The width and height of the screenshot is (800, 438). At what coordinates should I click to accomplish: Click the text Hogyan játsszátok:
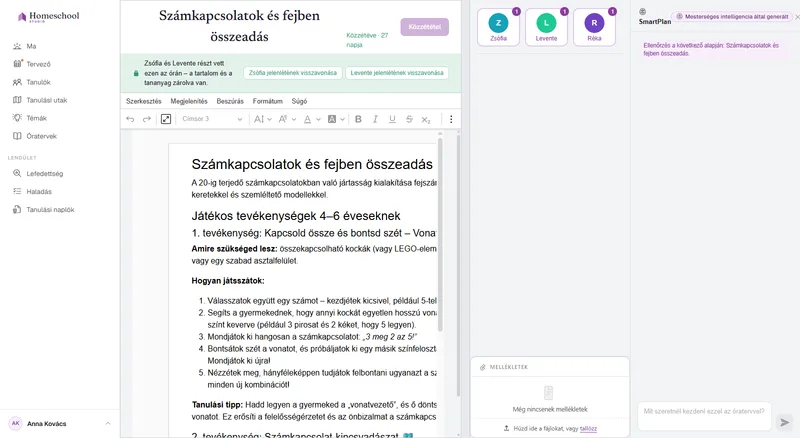(x=228, y=281)
